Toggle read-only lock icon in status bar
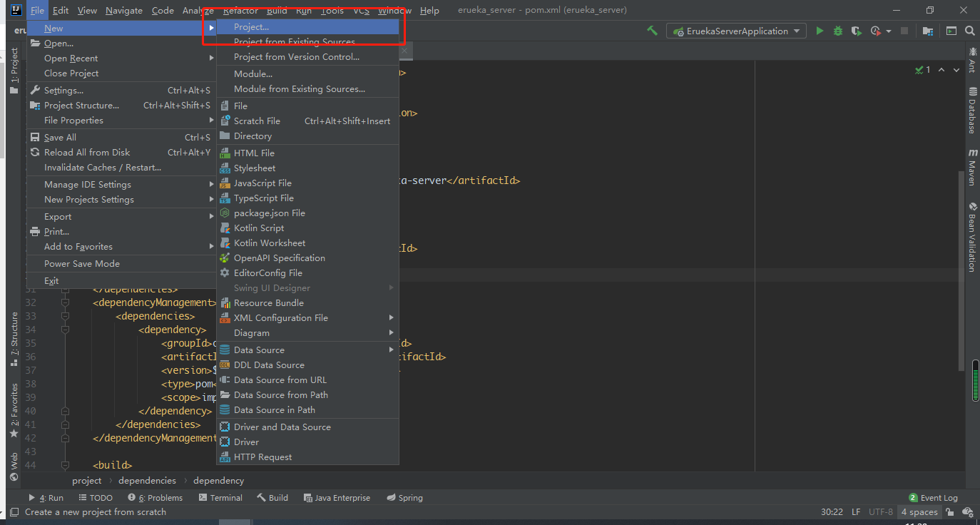Image resolution: width=980 pixels, height=525 pixels. tap(949, 512)
